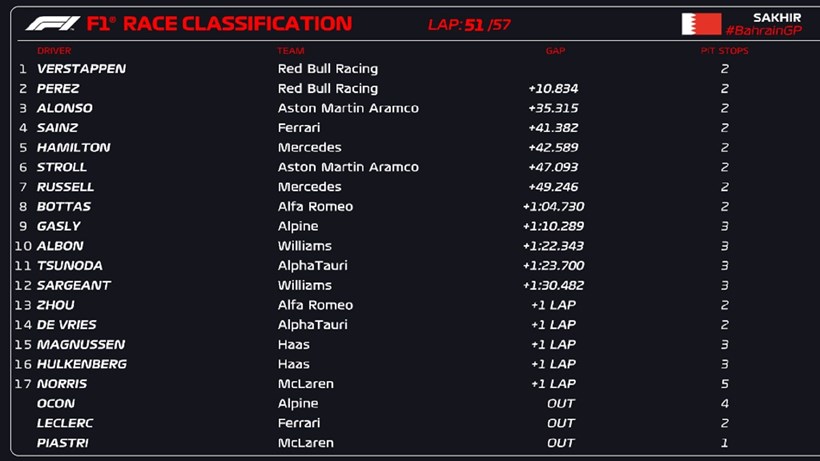Click ALONSO's Aston Martin Aramco team name
The width and height of the screenshot is (820, 461).
click(348, 108)
